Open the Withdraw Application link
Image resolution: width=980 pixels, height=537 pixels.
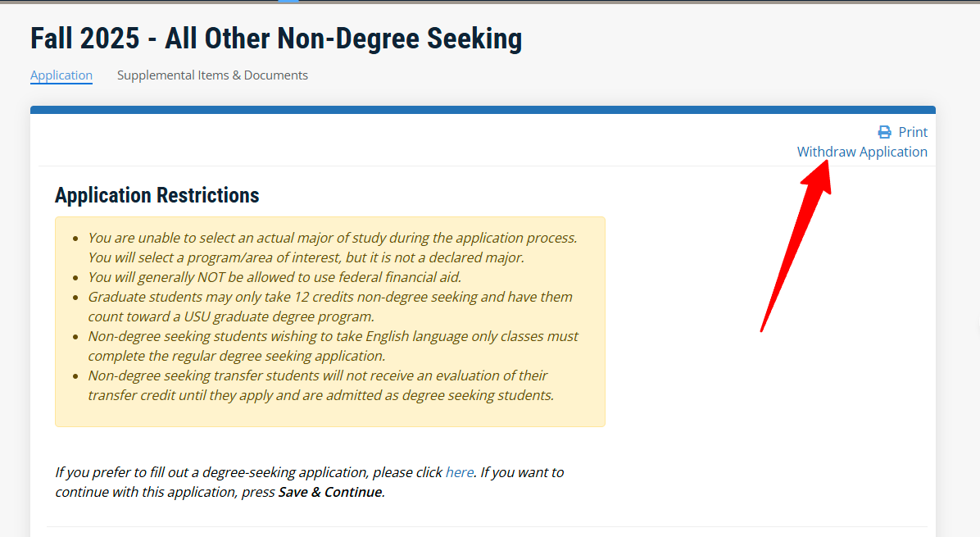point(862,152)
